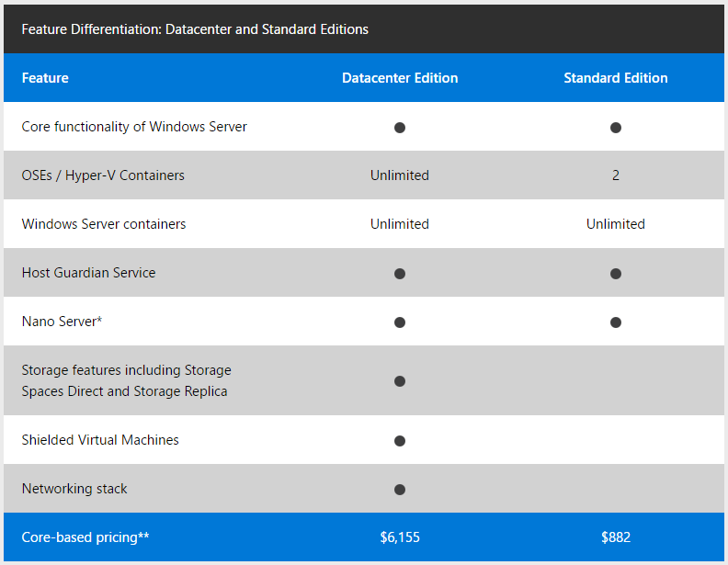Image resolution: width=728 pixels, height=565 pixels.
Task: Click Datacenter dot for Networking stack row
Action: [400, 490]
